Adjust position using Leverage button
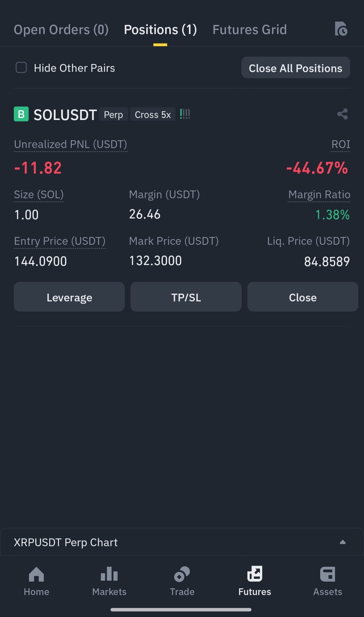 [69, 297]
